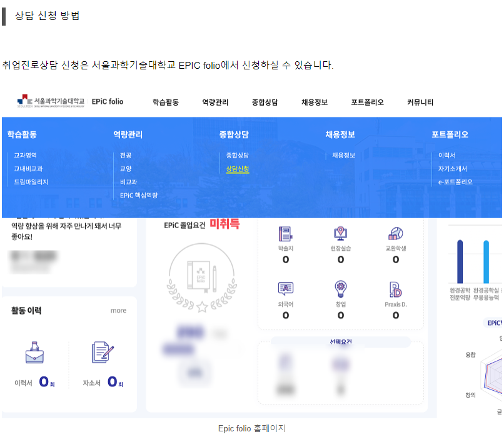
Task: Click the 환경공학실무응용능력 light blue bar
Action: [486, 261]
